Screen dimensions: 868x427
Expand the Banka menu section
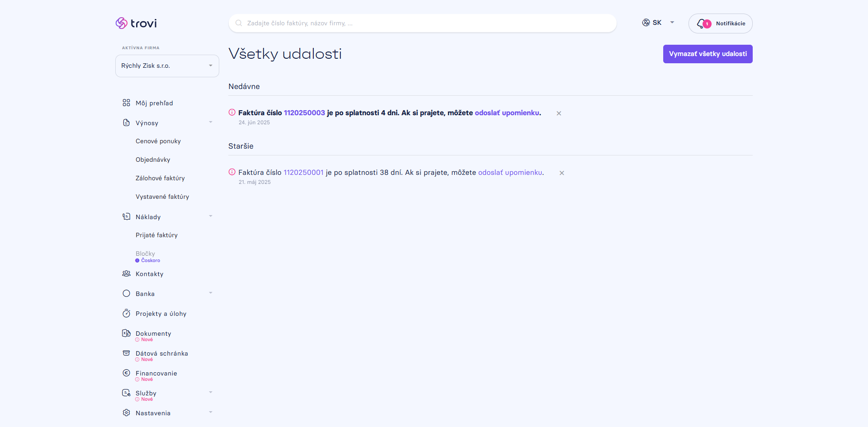coord(211,293)
